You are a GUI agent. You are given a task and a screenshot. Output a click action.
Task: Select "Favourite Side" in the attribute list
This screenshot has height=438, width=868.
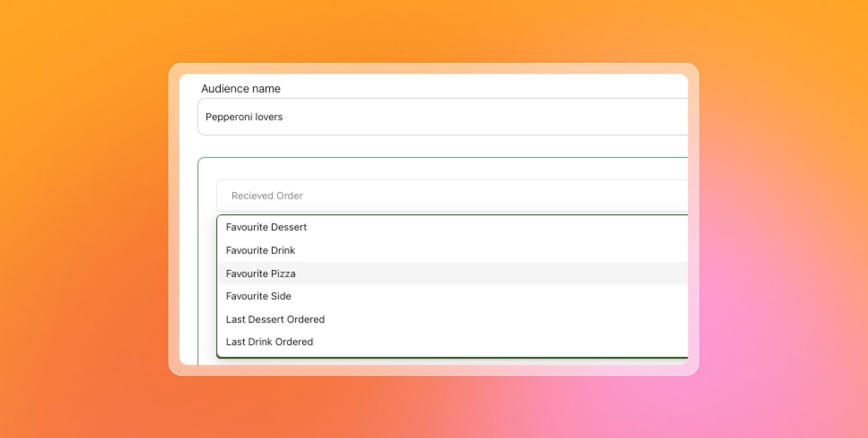tap(258, 296)
